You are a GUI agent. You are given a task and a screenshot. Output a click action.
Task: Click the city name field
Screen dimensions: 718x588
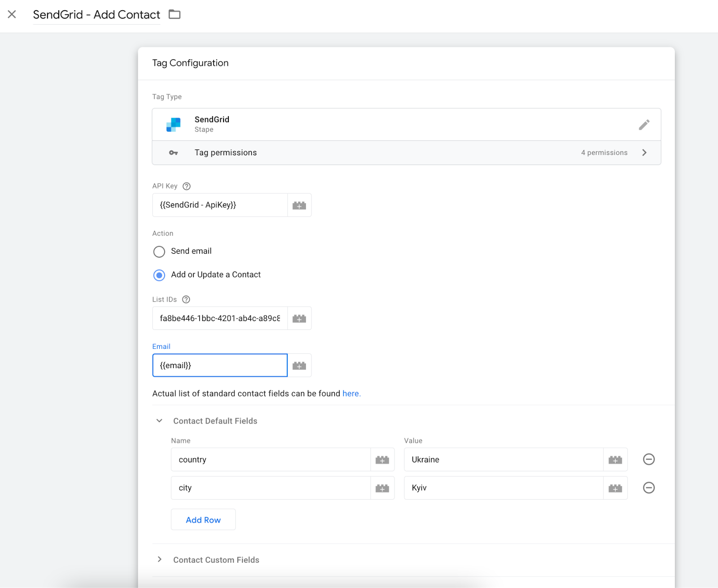(271, 488)
